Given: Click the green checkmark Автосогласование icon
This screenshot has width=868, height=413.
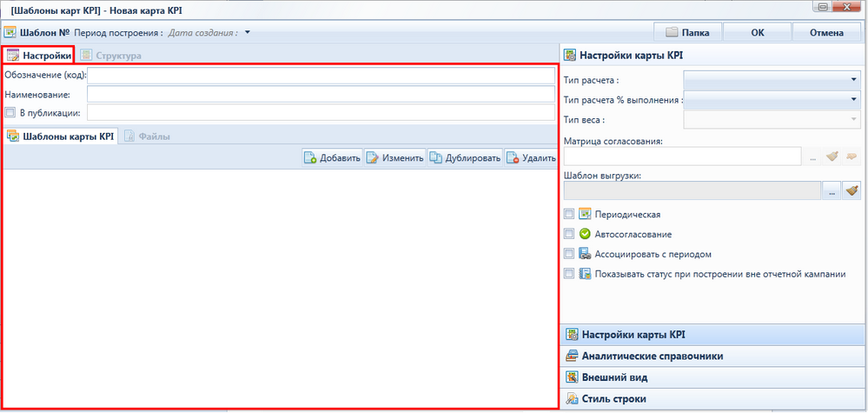Looking at the screenshot, I should [585, 234].
